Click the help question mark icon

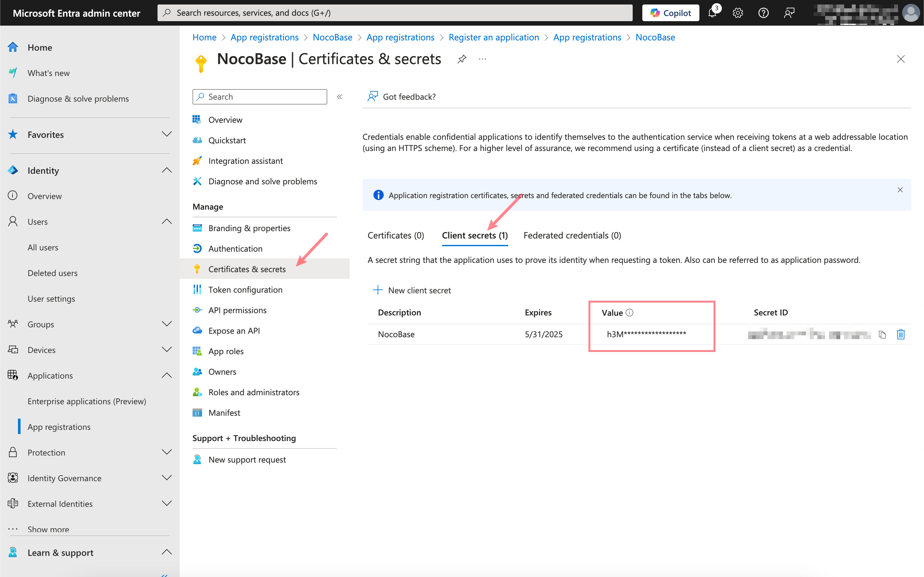click(x=763, y=13)
